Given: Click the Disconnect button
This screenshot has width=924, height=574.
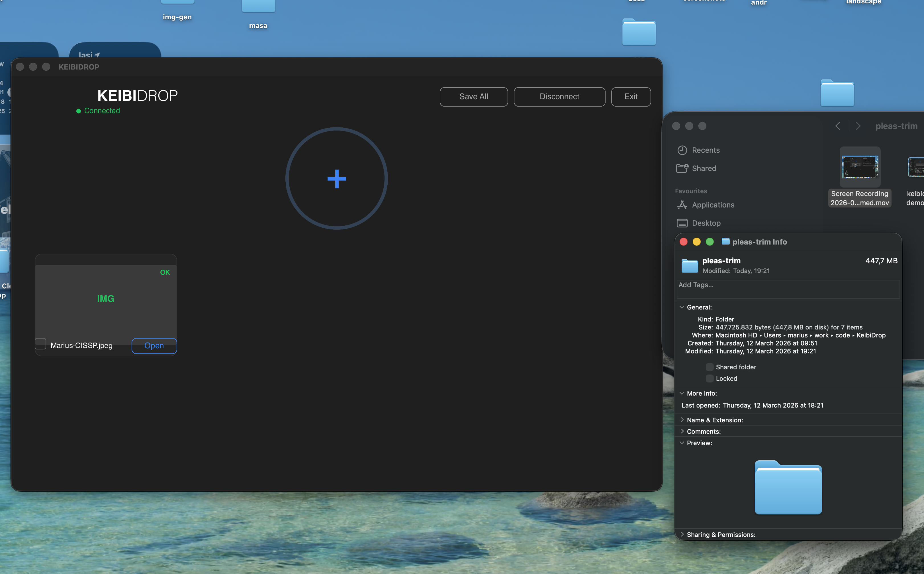Looking at the screenshot, I should point(559,97).
